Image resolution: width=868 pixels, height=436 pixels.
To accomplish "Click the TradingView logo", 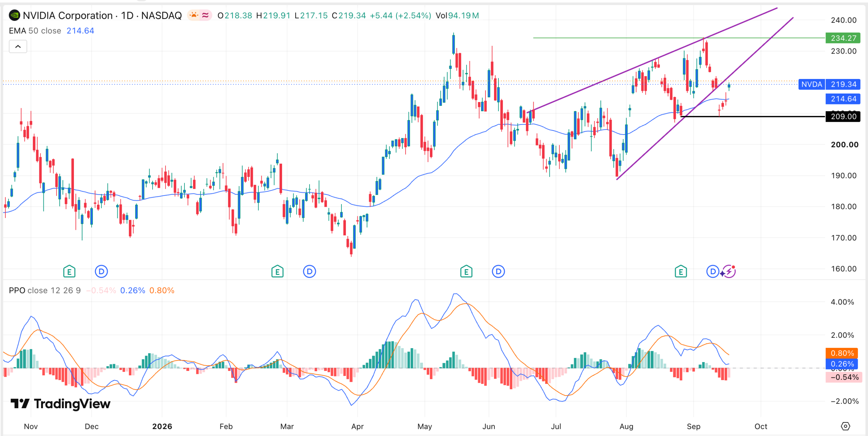I will pos(60,403).
